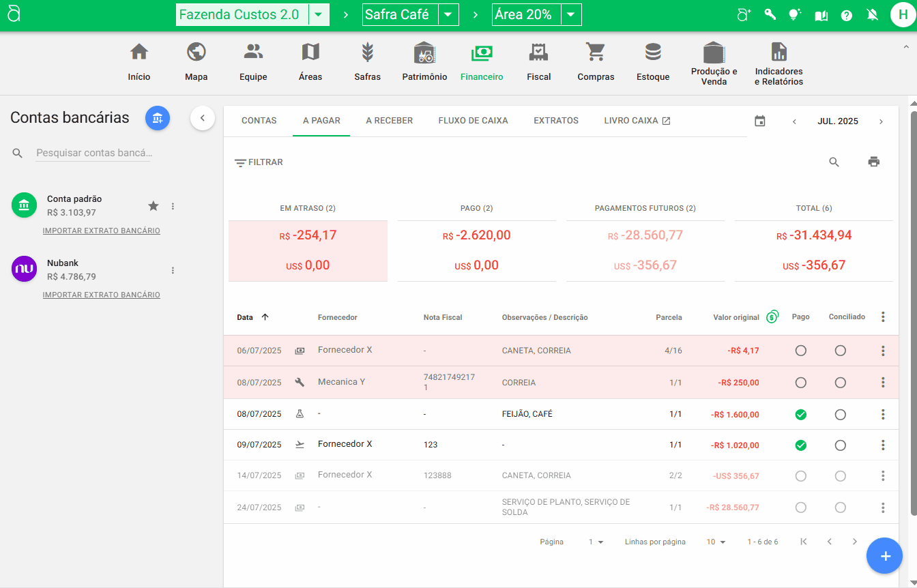Click the print icon
This screenshot has height=588, width=917.
click(x=874, y=162)
